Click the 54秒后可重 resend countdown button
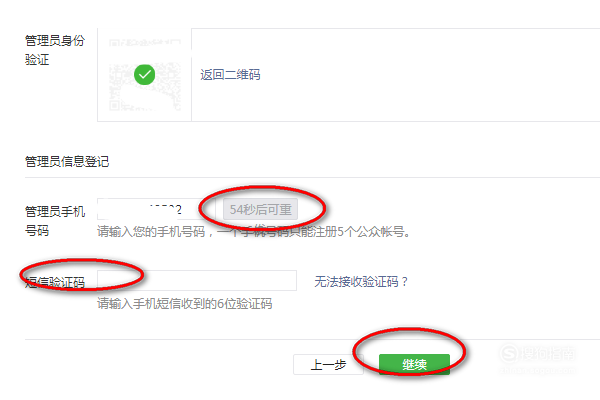The image size is (600, 400). click(x=260, y=209)
